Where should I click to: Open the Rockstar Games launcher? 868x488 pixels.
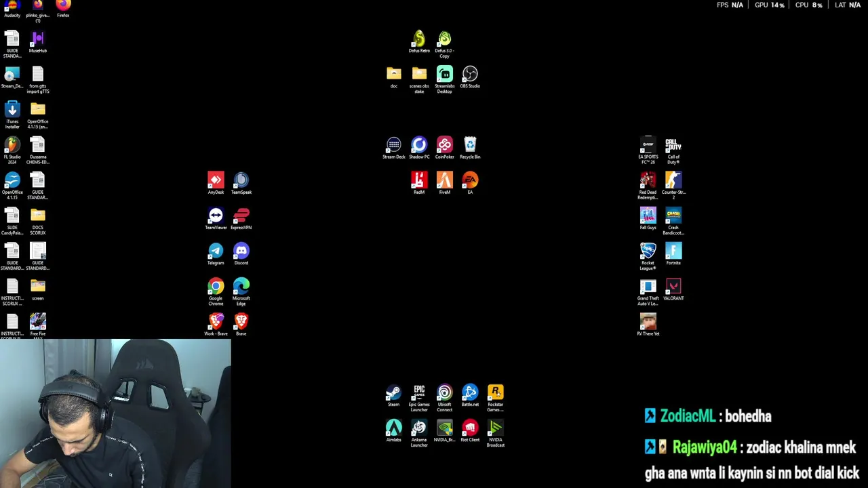pos(496,399)
